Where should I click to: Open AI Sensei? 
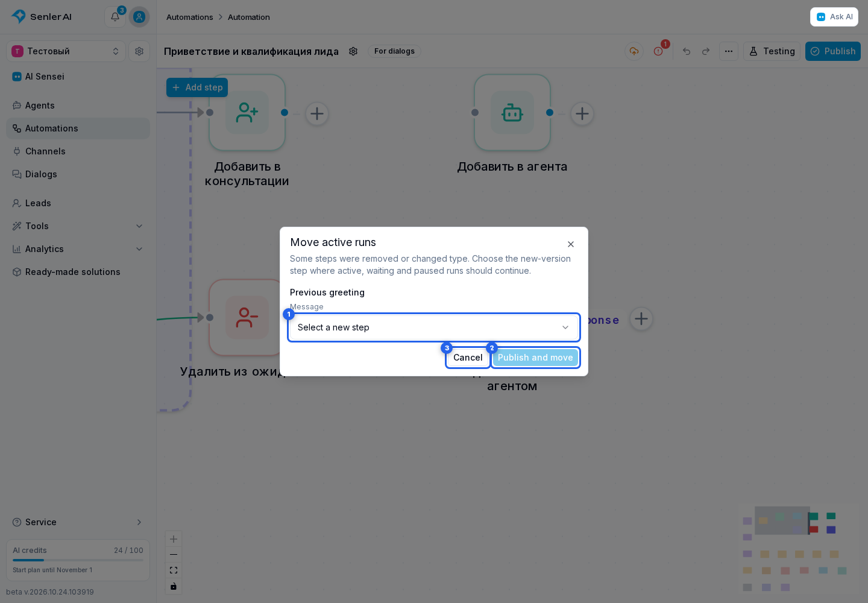[78, 77]
